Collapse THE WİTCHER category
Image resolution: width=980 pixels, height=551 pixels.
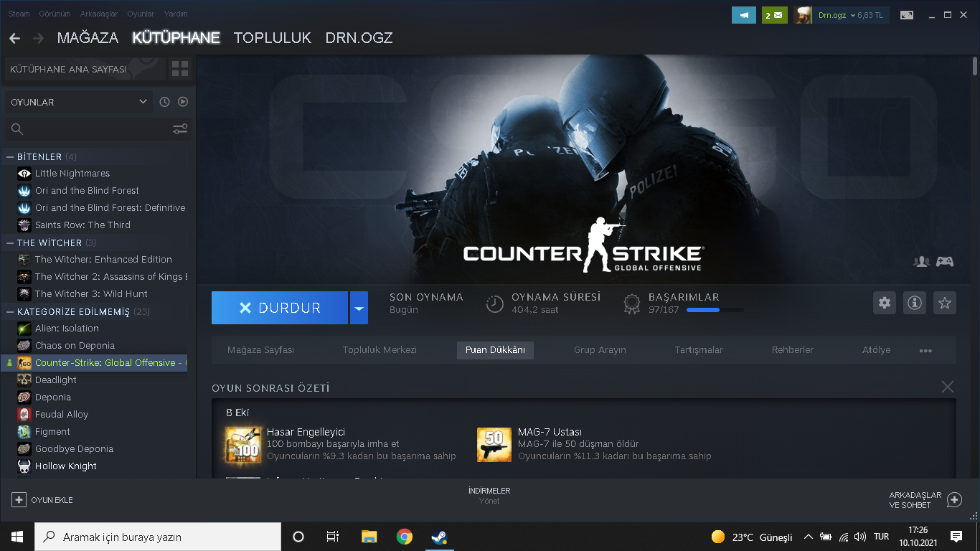click(x=10, y=242)
